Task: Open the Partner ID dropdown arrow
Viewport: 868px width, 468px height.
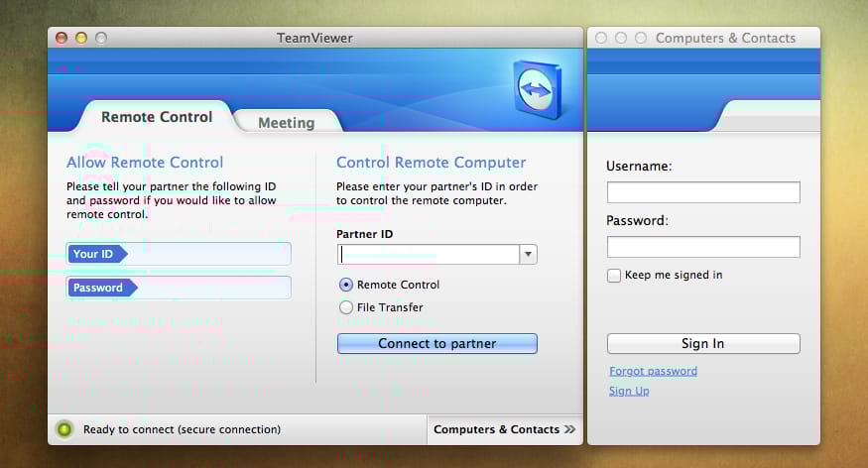Action: (x=528, y=255)
